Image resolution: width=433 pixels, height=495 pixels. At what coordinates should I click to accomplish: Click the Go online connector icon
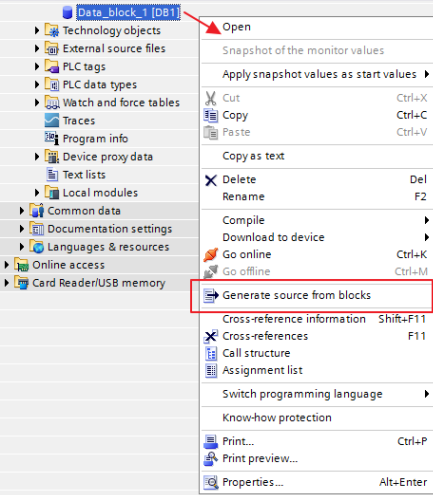(211, 254)
